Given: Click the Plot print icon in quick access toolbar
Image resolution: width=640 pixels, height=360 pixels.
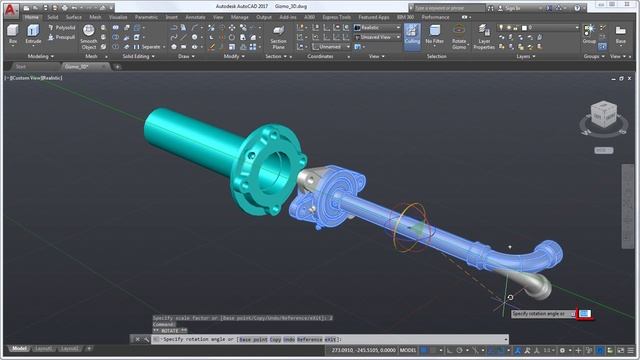Looking at the screenshot, I should tap(64, 8).
